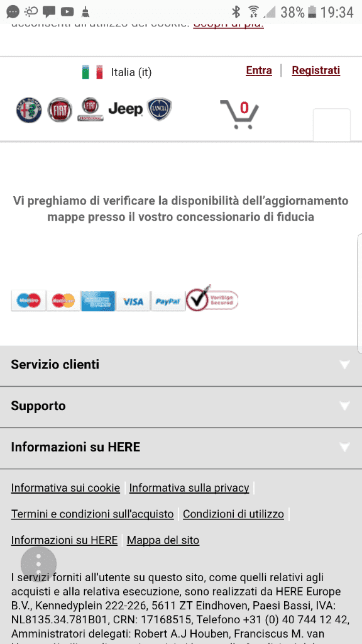
Task: Open the Mappa del sito link
Action: click(163, 540)
